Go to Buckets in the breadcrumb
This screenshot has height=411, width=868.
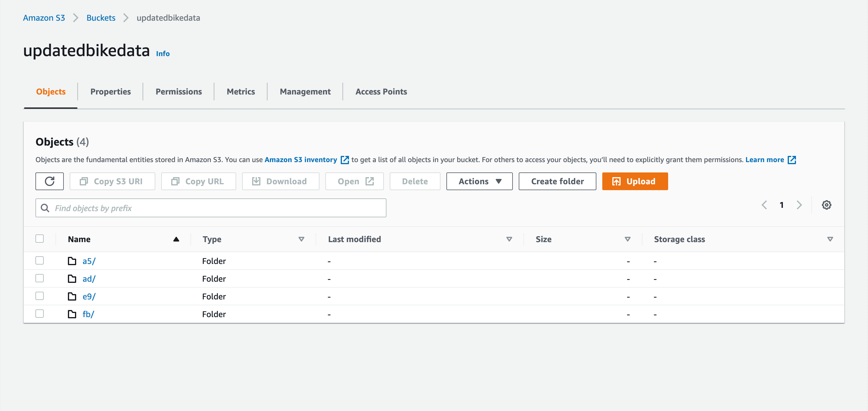[x=101, y=18]
